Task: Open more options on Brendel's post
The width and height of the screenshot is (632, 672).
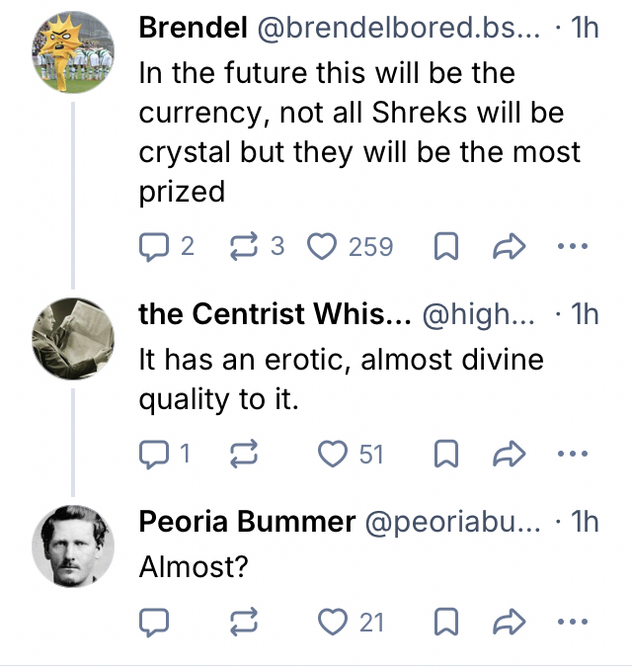Action: point(573,246)
